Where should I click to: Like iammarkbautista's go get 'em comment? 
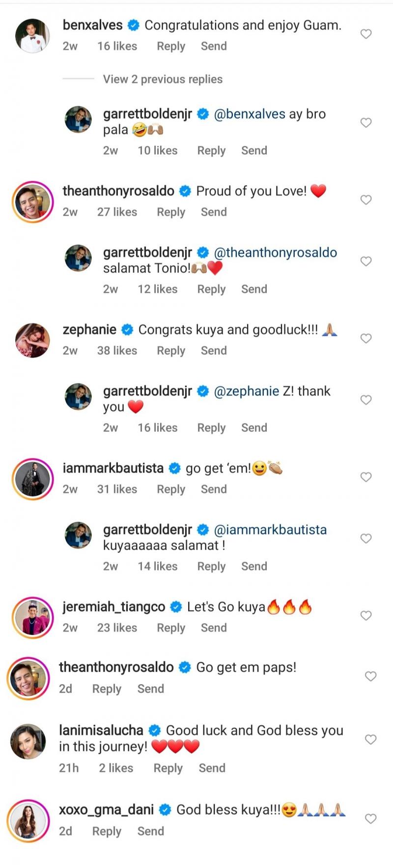click(x=366, y=477)
